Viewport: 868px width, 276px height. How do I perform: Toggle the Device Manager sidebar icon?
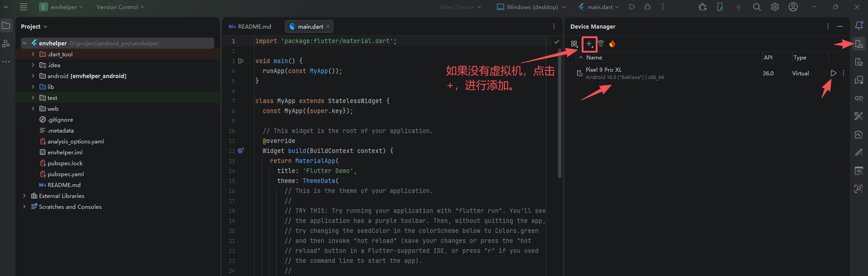(x=859, y=44)
